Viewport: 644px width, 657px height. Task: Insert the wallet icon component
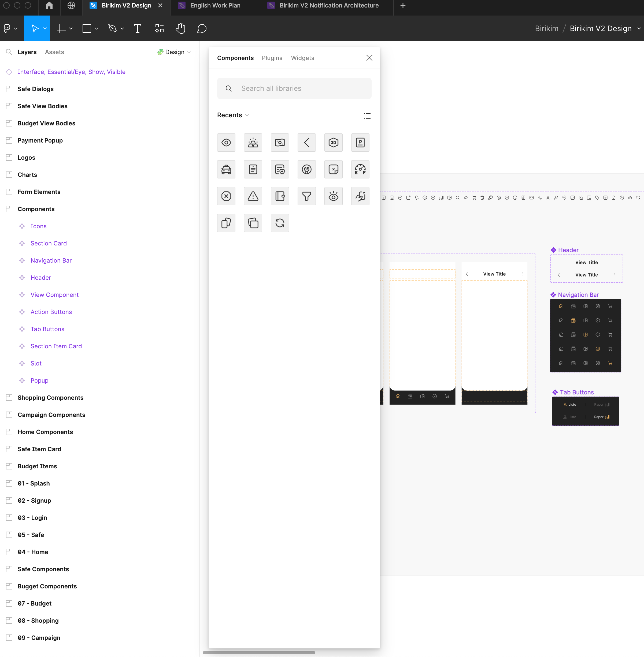280,196
